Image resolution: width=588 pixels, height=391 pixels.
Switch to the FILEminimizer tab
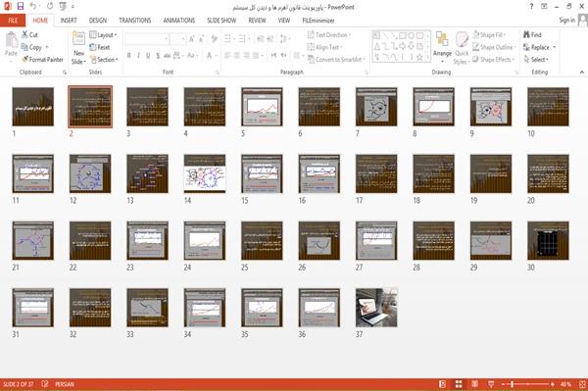coord(318,21)
